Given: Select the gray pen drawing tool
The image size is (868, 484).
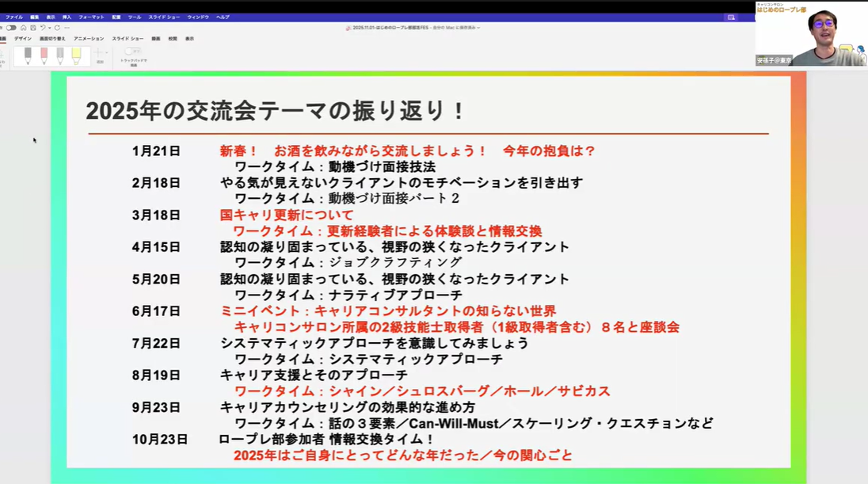Looking at the screenshot, I should pos(59,55).
